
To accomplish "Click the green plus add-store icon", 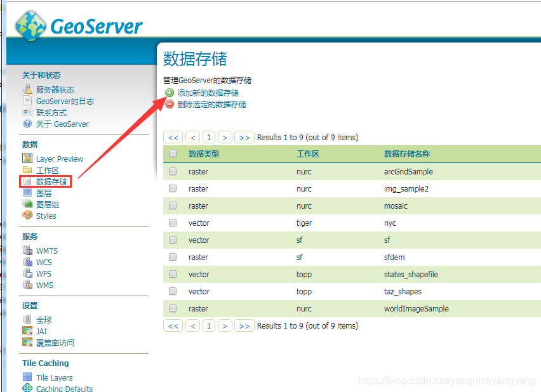I will pos(170,93).
